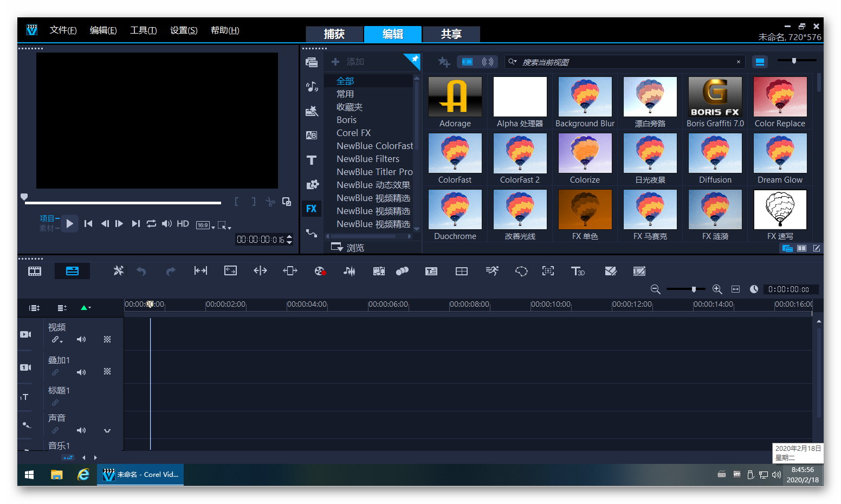Select the Corel FX filter category
841x504 pixels.
click(353, 133)
